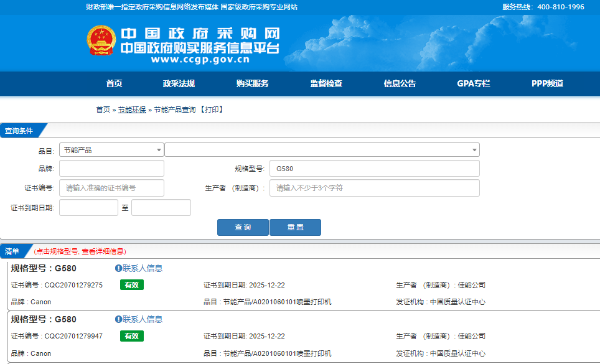Switch to PPP频道 navigation item
600x364 pixels.
point(547,83)
